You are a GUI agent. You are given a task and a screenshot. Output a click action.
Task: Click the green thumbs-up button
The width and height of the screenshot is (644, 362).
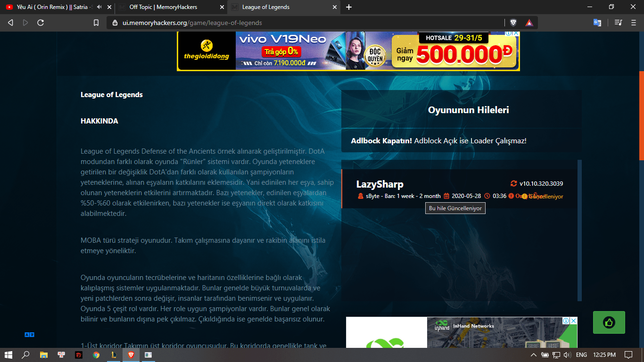(x=609, y=322)
